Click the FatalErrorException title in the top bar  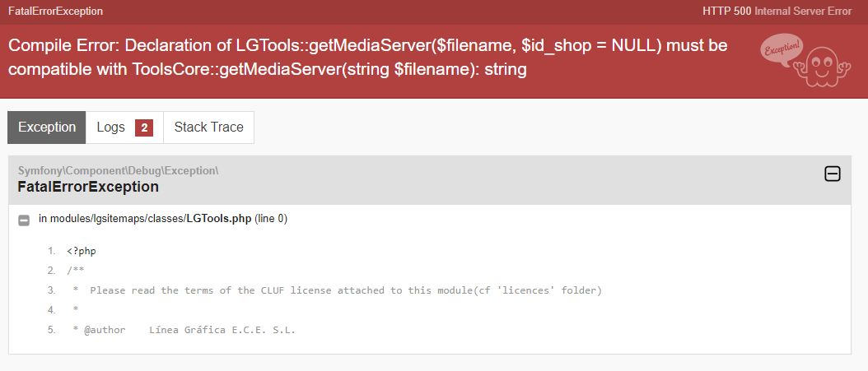pyautogui.click(x=55, y=12)
